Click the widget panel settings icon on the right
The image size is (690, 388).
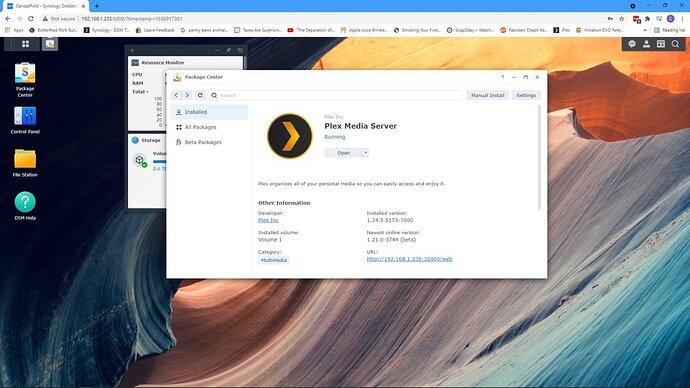pyautogui.click(x=240, y=50)
